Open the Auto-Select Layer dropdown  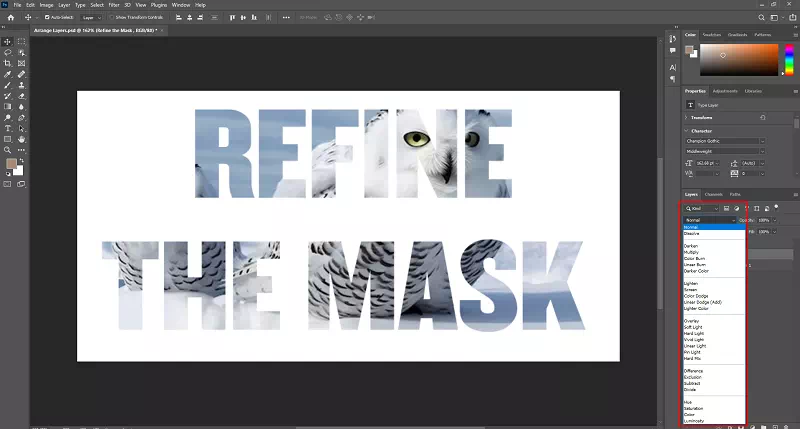point(91,17)
